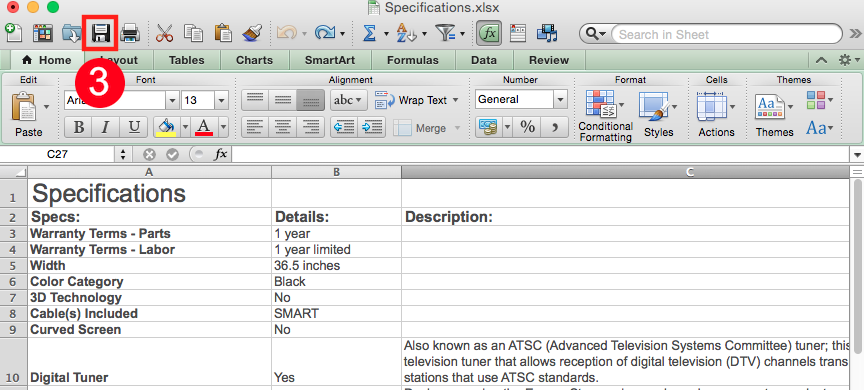Redo the last action

click(325, 34)
